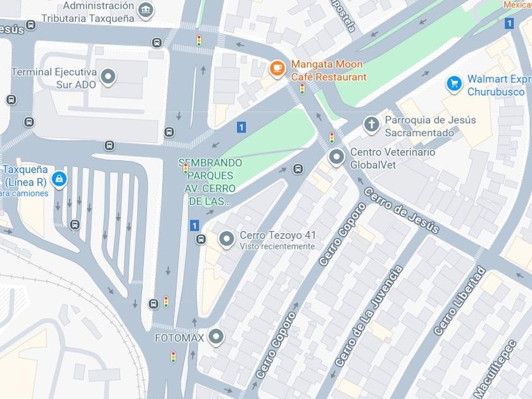Click the Parroquia de Jesús Sacramentado text
The image size is (532, 399).
pos(430,126)
